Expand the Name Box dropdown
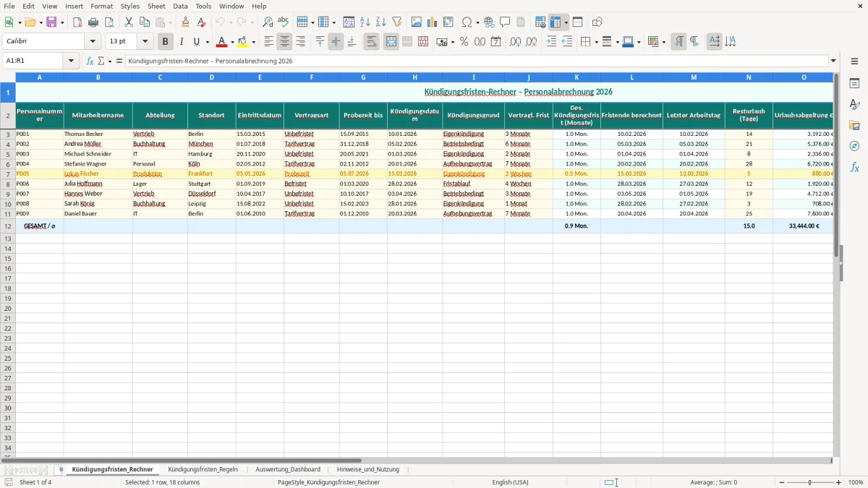Viewport: 868px width, 488px height. pyautogui.click(x=71, y=61)
